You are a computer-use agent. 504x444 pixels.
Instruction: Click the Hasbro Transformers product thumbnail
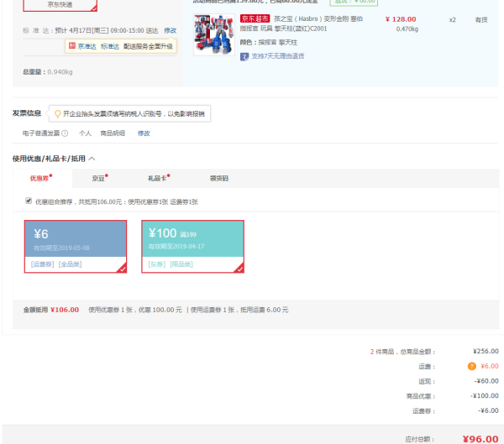(x=214, y=34)
